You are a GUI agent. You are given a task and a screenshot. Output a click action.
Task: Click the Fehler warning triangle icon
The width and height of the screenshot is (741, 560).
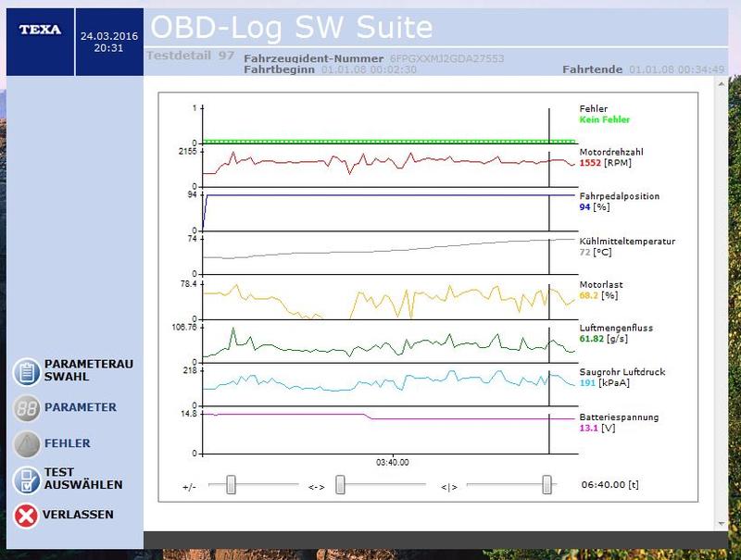coord(27,444)
